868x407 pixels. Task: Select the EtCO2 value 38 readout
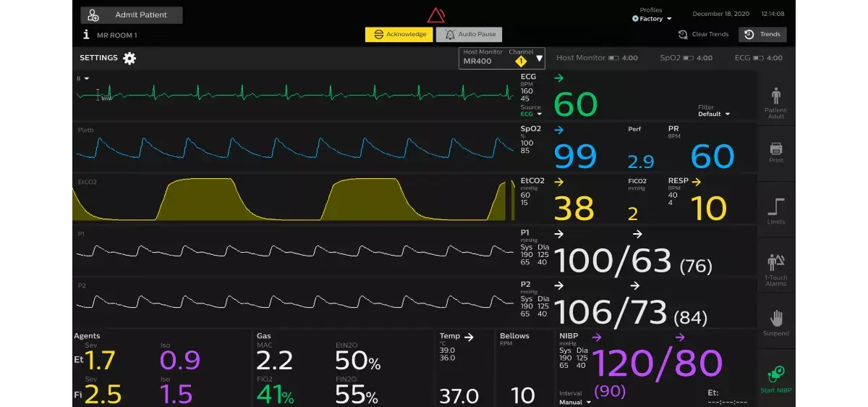574,209
